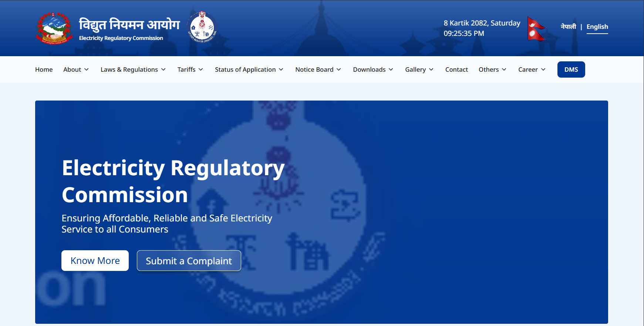Click the circular Electricity Regulatory Commission seal

click(x=202, y=27)
